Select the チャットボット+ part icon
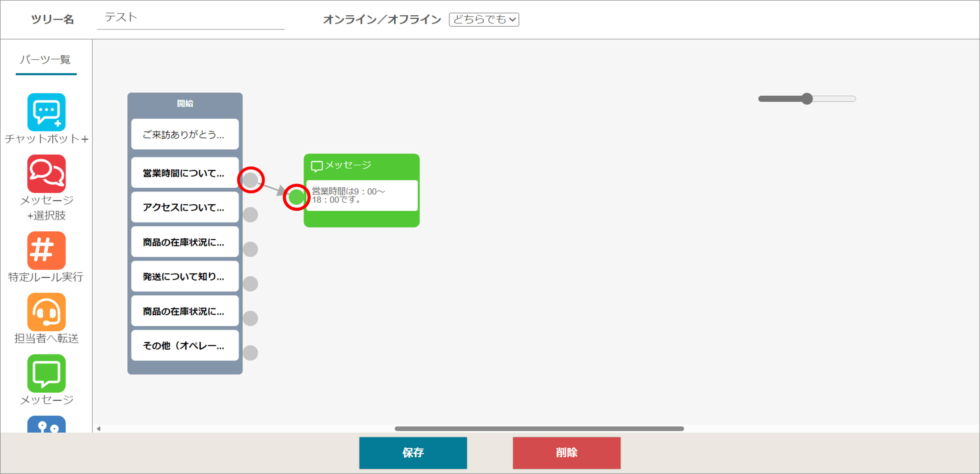 coord(47,112)
